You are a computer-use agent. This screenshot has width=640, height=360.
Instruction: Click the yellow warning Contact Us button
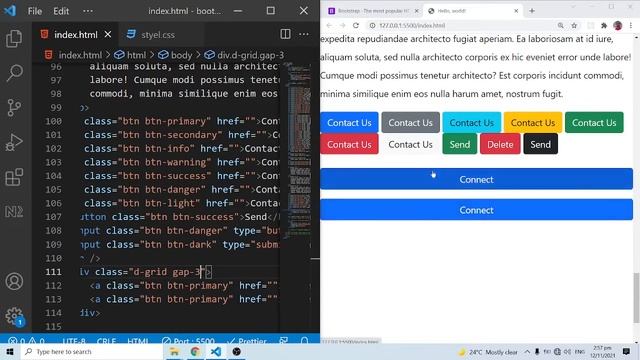[x=533, y=122]
